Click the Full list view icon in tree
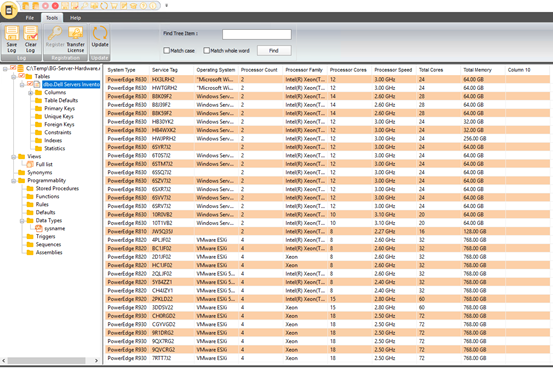553x368 pixels. pos(30,164)
